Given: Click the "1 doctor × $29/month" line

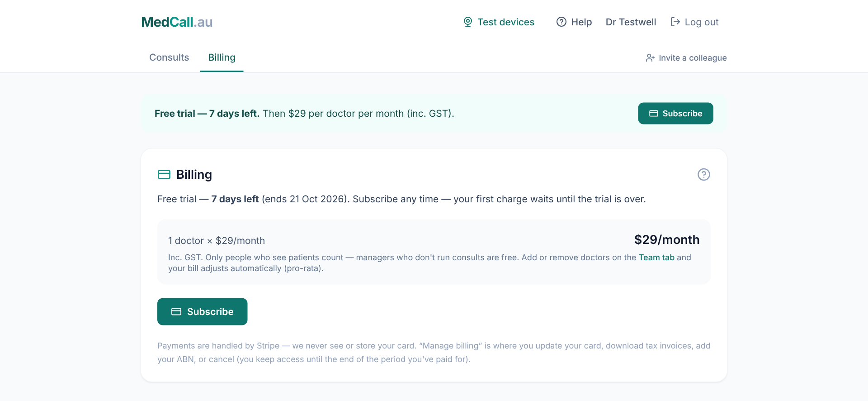Looking at the screenshot, I should tap(217, 241).
